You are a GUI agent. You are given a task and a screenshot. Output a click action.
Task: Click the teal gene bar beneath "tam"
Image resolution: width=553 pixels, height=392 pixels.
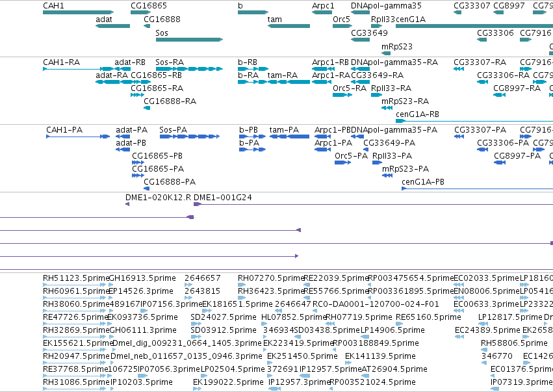(289, 26)
